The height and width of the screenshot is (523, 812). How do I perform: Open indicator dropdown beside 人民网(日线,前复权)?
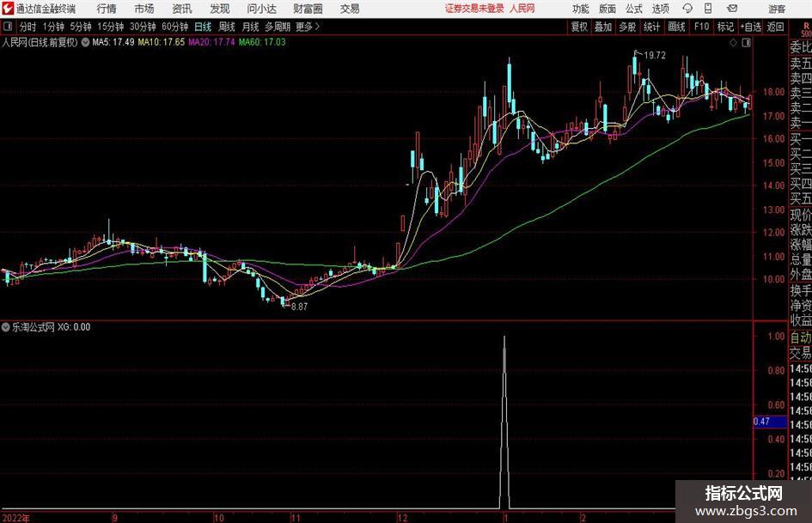[85, 42]
